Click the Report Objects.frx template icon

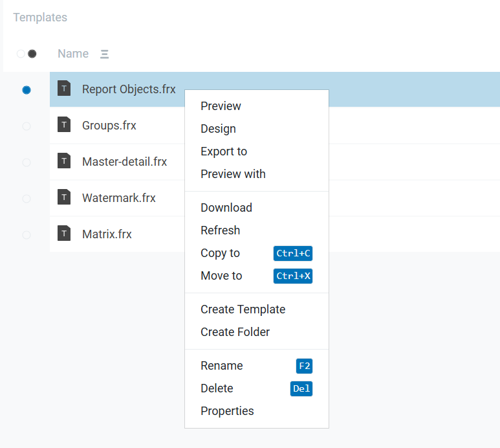point(64,89)
